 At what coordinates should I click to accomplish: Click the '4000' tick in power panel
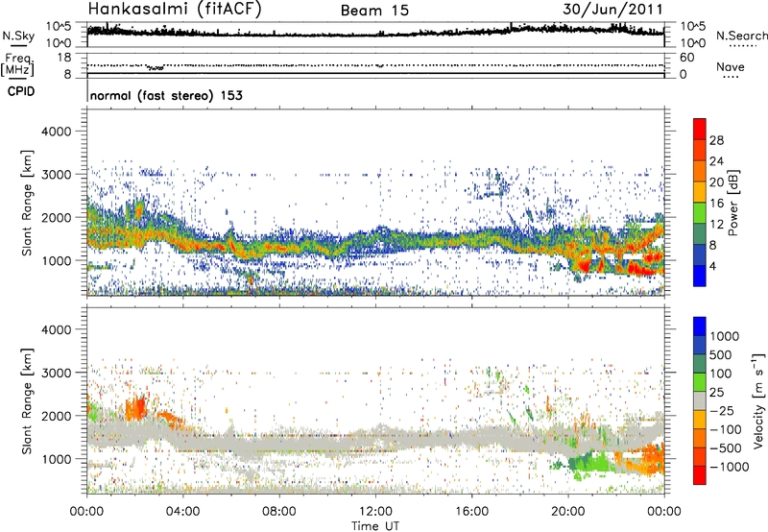pyautogui.click(x=56, y=132)
